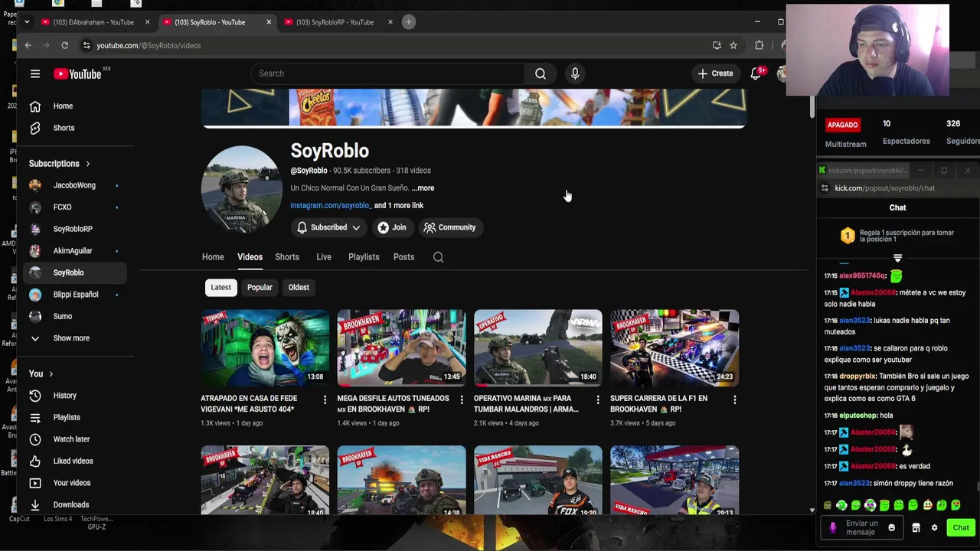Screen dimensions: 980x551
Task: Bookmark this page with the star
Action: pos(733,45)
